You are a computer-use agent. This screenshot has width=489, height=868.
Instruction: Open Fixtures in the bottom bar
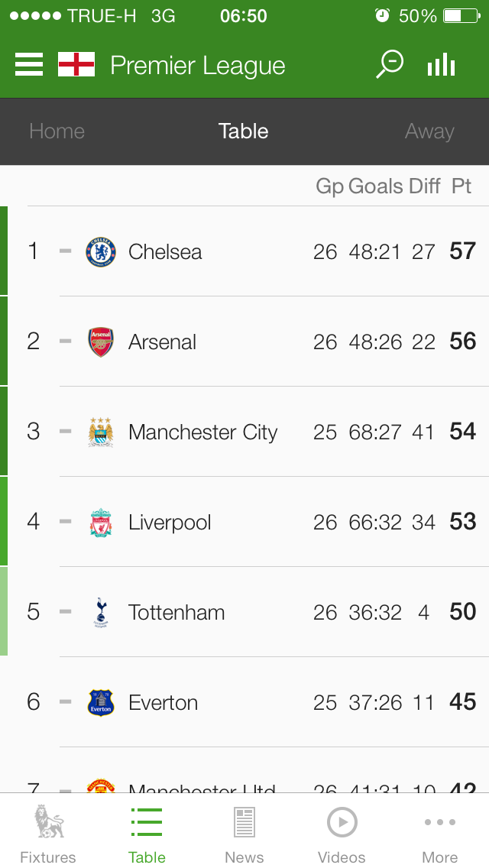point(48,831)
